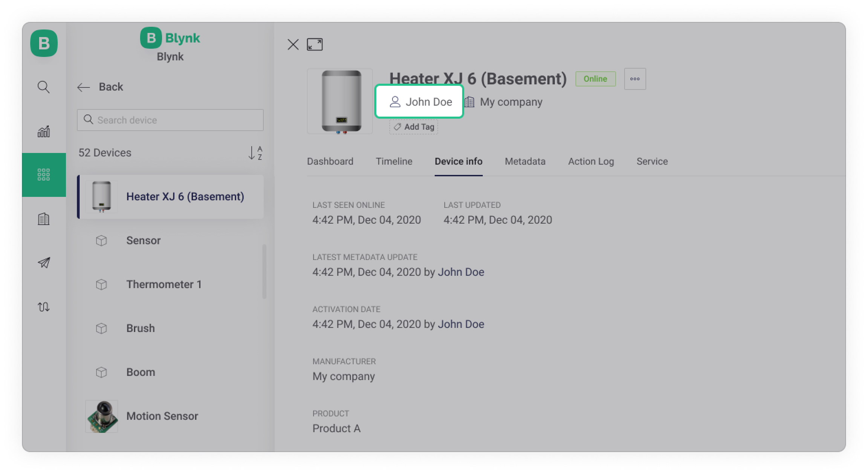868x474 pixels.
Task: Click the search magnifier in left sidebar
Action: [x=44, y=87]
